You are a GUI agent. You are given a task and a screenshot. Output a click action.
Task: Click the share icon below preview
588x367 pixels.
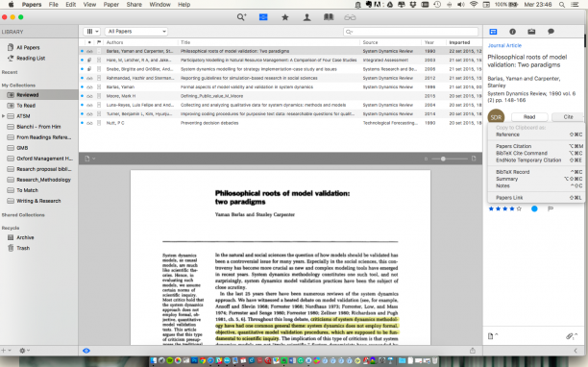[x=473, y=351]
